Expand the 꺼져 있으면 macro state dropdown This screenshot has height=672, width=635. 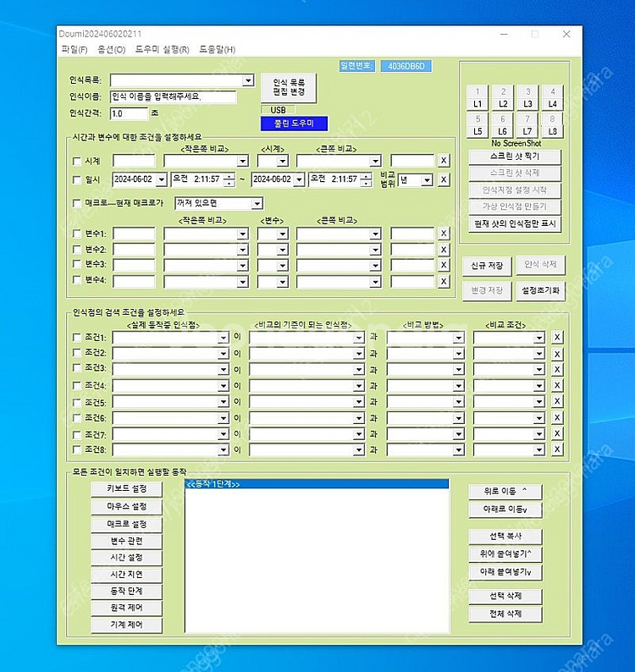pyautogui.click(x=257, y=203)
